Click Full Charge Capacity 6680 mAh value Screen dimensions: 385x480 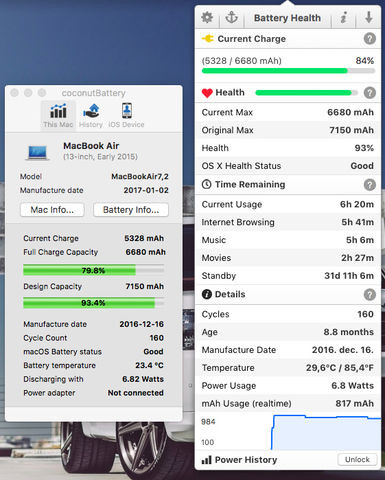pyautogui.click(x=145, y=252)
